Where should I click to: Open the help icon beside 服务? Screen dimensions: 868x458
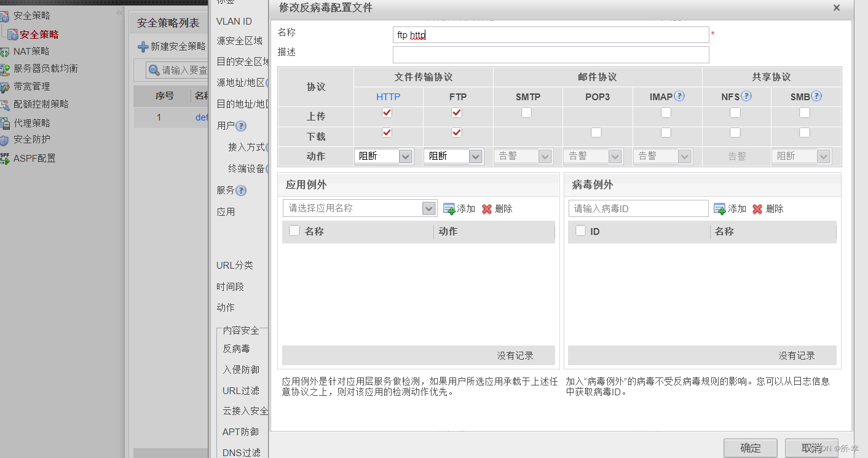[241, 191]
